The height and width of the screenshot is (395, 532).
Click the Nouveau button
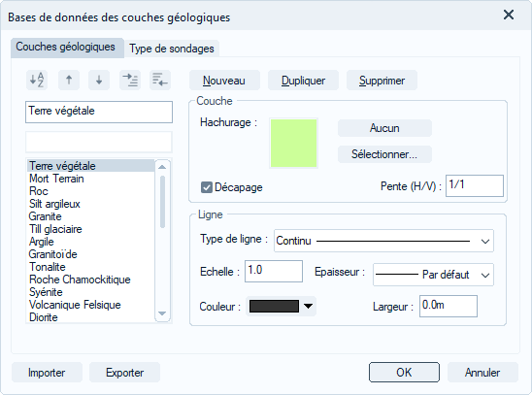tap(224, 81)
